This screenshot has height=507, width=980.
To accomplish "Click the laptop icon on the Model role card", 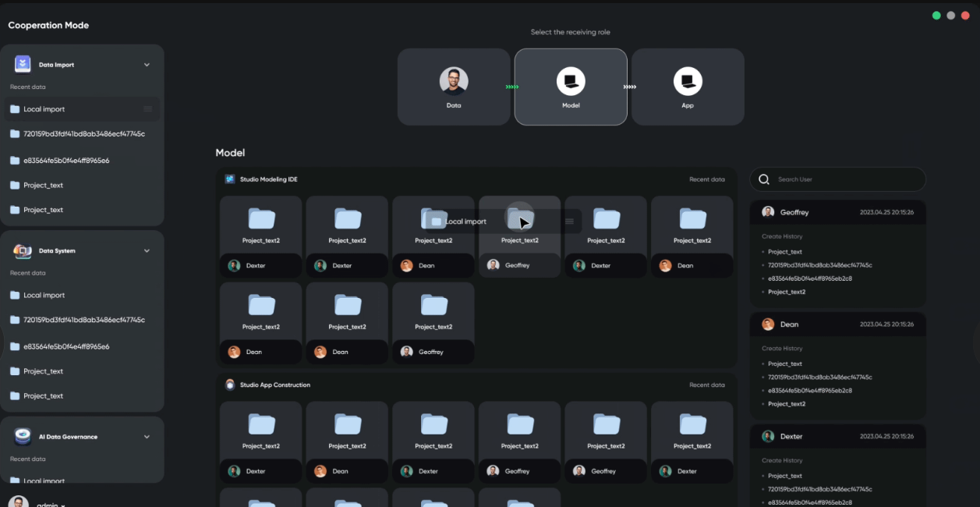I will click(571, 81).
